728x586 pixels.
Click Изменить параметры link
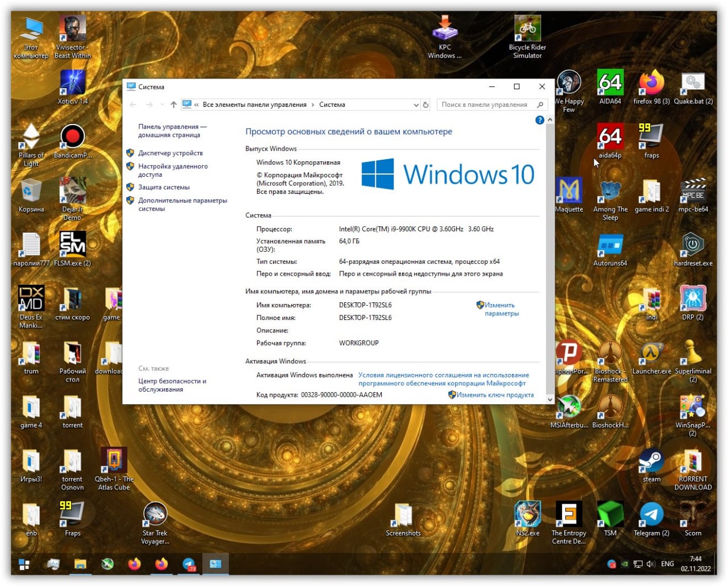pos(502,309)
